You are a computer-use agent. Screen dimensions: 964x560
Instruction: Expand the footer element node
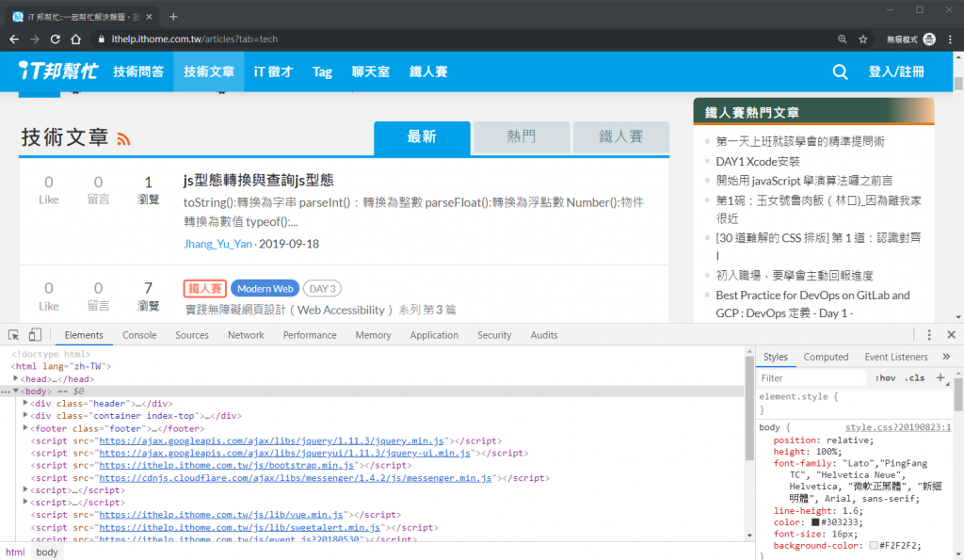tap(25, 428)
